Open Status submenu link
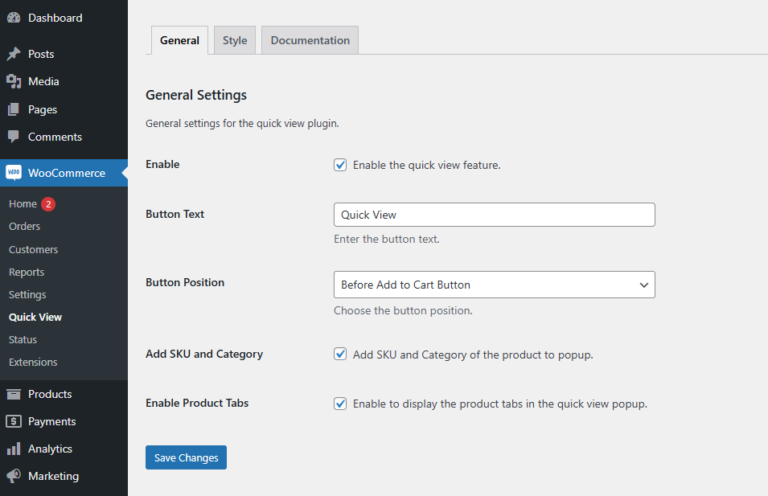The image size is (768, 496). point(23,339)
